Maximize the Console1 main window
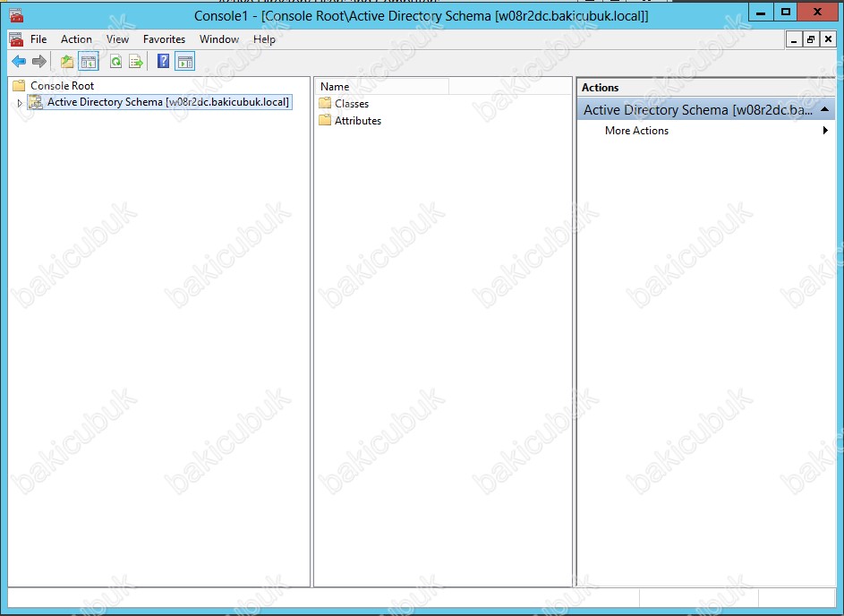 click(x=785, y=12)
